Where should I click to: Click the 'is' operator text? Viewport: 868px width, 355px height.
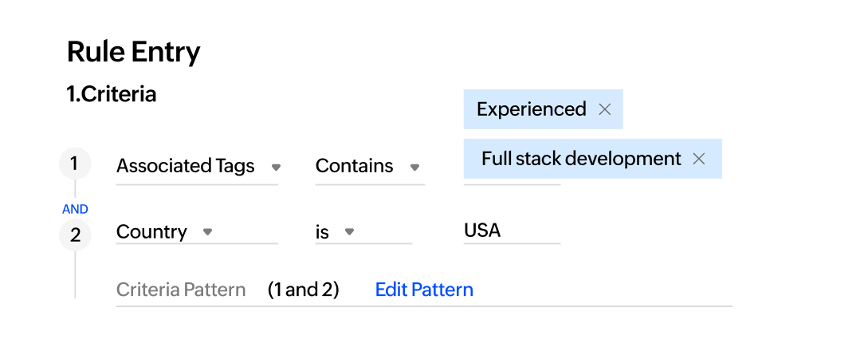pos(322,232)
